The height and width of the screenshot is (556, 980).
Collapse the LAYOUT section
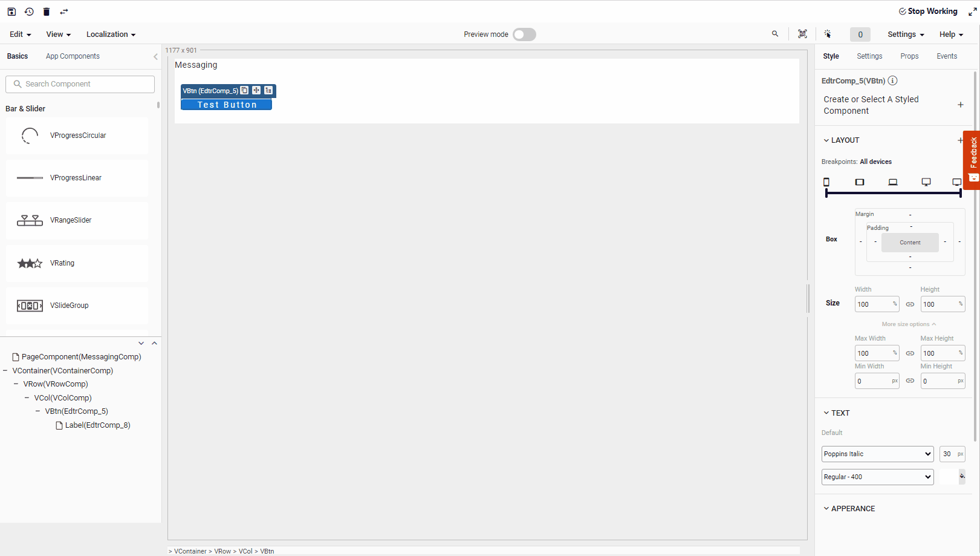(x=826, y=140)
